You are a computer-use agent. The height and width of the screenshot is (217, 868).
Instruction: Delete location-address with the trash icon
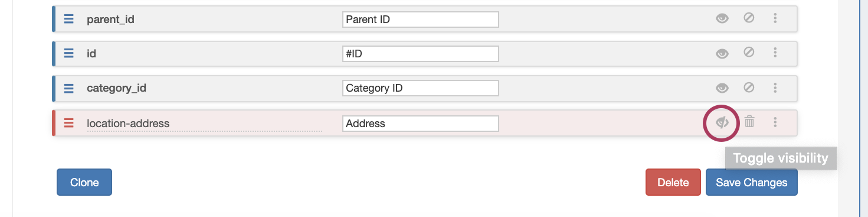tap(749, 122)
